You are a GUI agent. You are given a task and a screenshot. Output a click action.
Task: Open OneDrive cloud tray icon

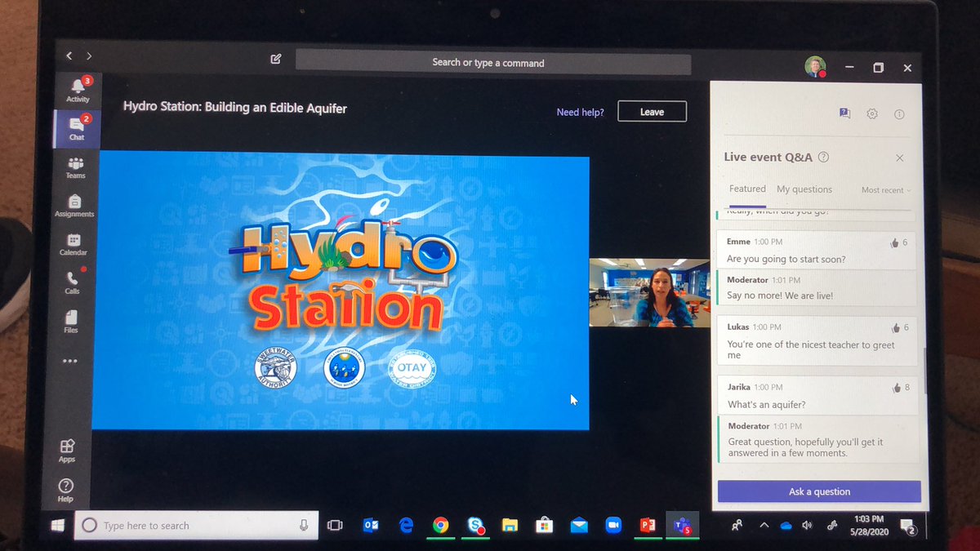[x=786, y=525]
